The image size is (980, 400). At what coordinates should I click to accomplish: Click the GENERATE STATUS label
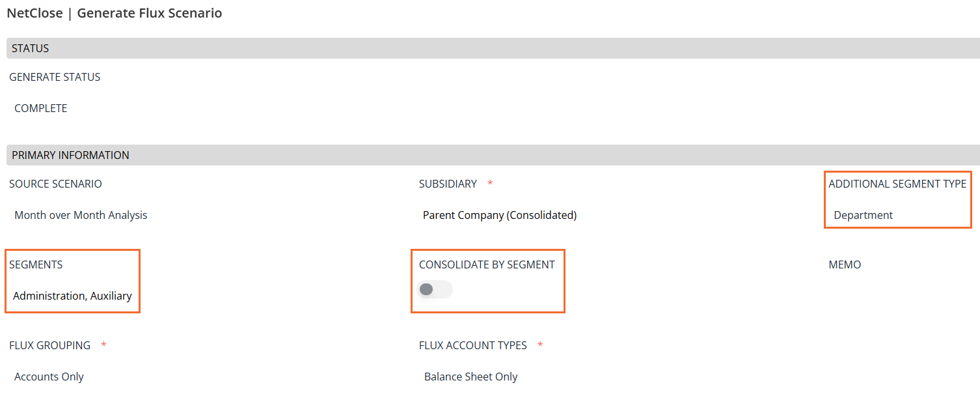pos(55,77)
